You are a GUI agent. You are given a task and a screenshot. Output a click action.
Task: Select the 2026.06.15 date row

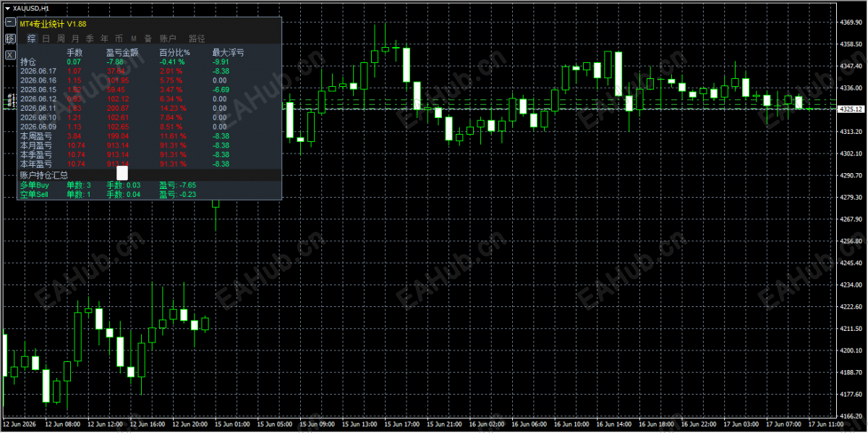coord(38,90)
